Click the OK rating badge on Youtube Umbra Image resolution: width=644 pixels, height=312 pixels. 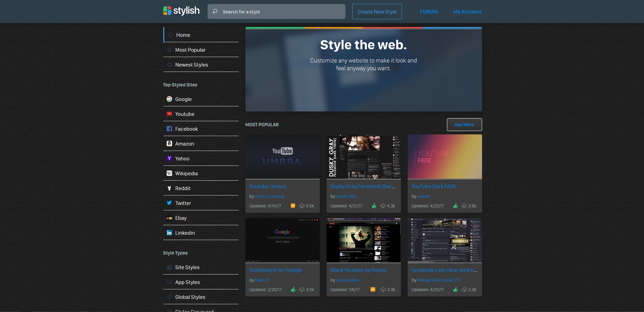pos(293,206)
